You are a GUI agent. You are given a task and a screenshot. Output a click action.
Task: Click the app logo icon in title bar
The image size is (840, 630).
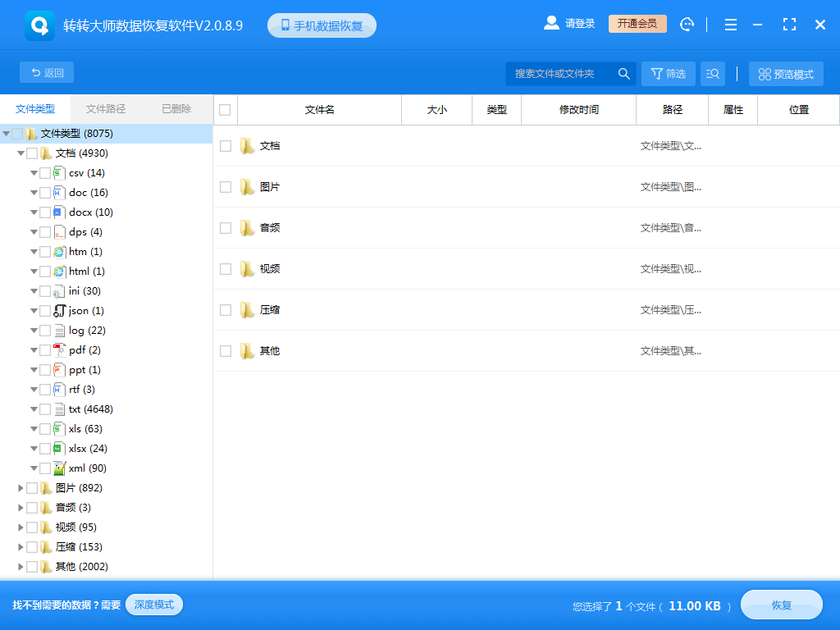[39, 25]
